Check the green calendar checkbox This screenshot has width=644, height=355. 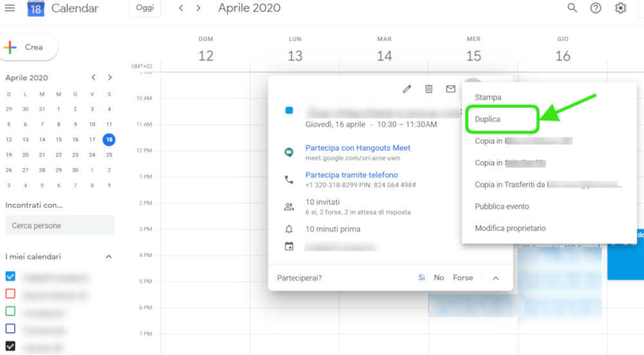click(x=10, y=311)
